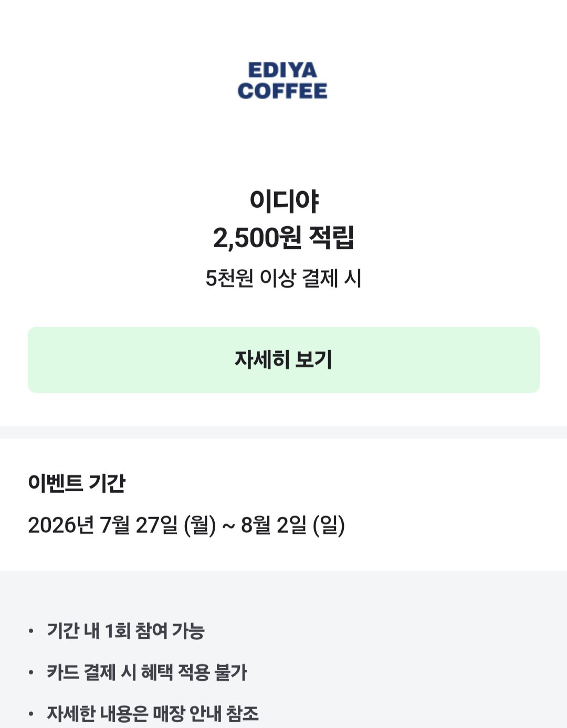Click the bullet dot before 카드 결제 시

(x=31, y=672)
